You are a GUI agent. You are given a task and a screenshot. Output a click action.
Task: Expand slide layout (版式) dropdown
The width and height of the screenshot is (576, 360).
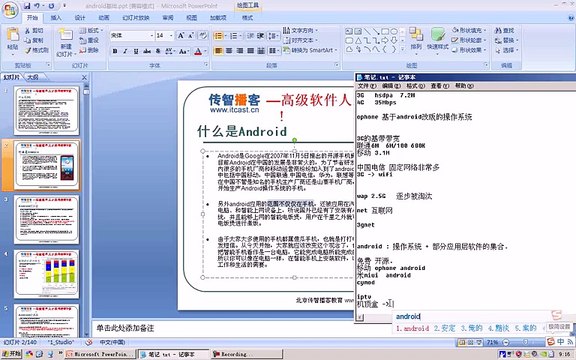point(91,30)
